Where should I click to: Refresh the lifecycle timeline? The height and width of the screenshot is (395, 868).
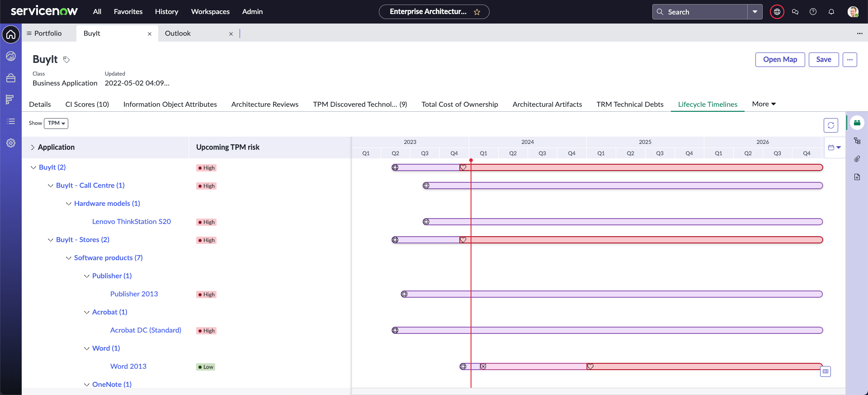831,125
